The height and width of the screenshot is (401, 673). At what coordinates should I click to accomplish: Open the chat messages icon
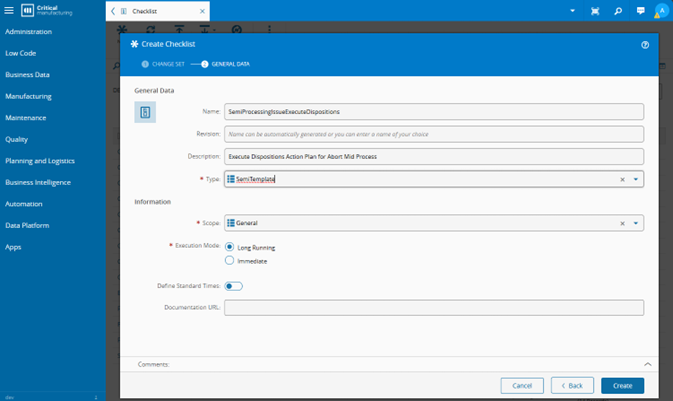pos(640,11)
